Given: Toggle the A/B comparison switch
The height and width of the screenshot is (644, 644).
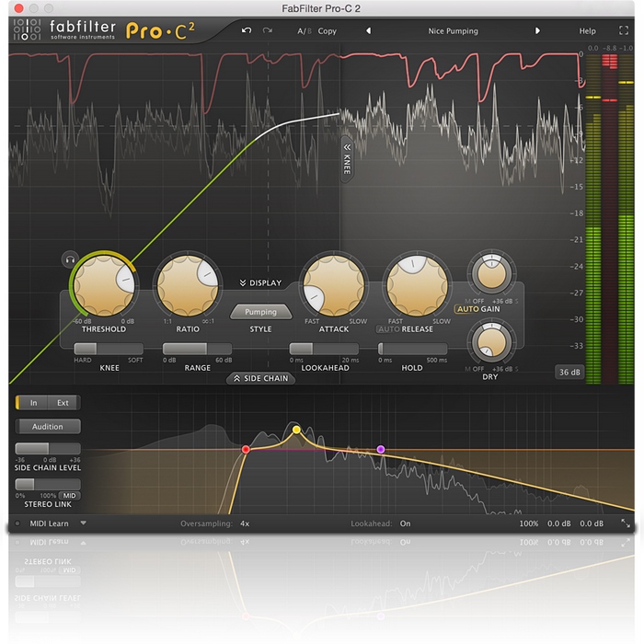Looking at the screenshot, I should coord(304,30).
